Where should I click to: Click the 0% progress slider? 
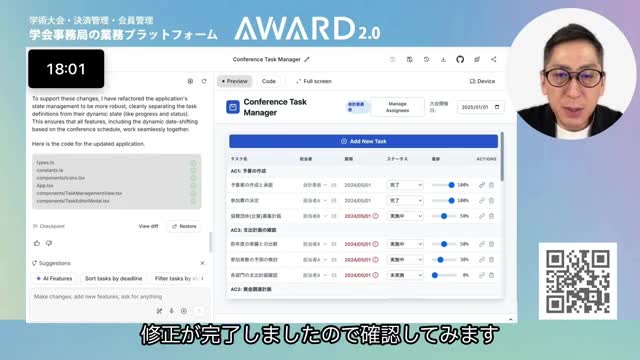point(443,275)
